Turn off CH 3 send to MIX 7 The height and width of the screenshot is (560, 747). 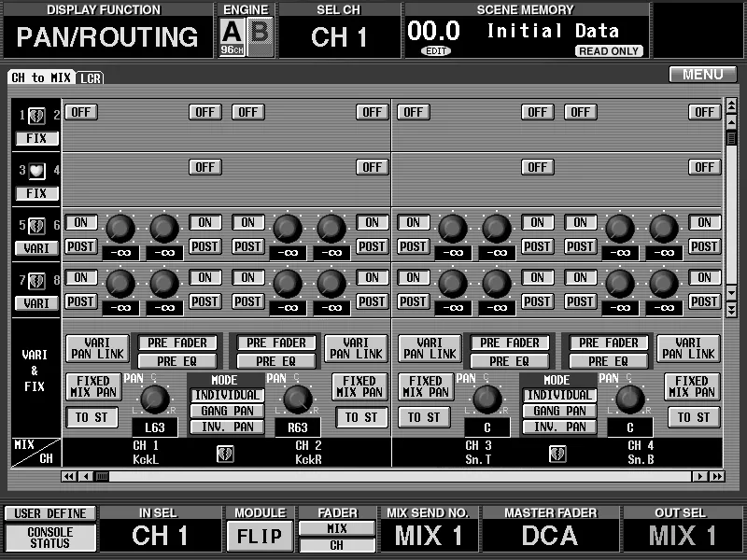point(413,277)
